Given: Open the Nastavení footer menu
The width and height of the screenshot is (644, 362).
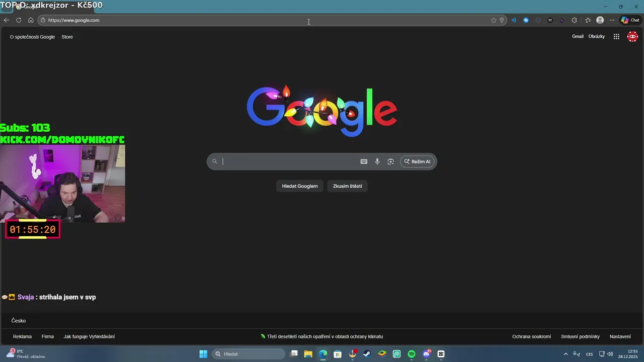Looking at the screenshot, I should pyautogui.click(x=620, y=336).
